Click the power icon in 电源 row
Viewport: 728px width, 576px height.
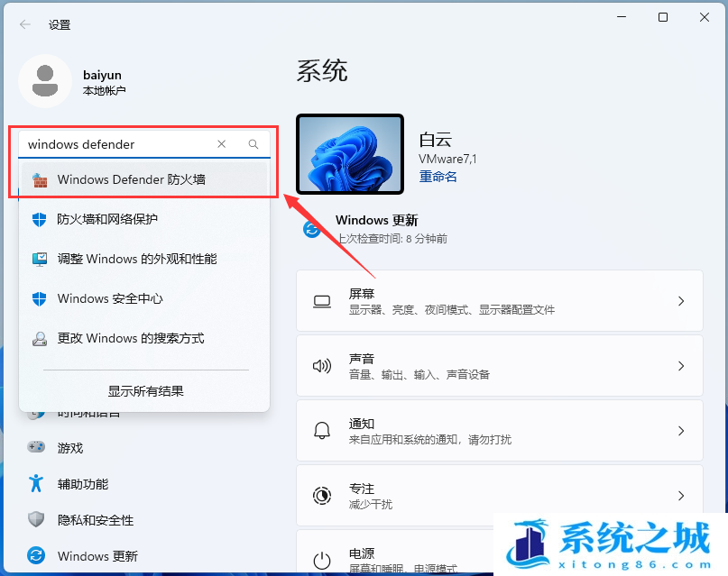point(322,561)
